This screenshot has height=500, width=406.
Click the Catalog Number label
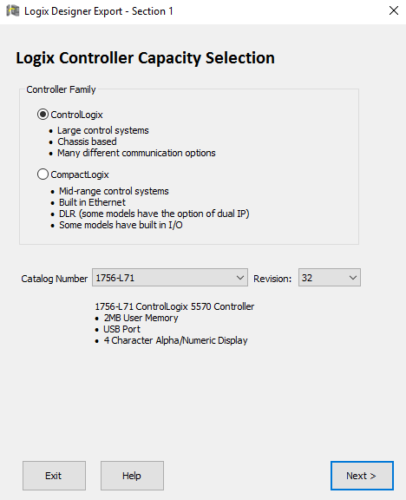[x=54, y=279]
